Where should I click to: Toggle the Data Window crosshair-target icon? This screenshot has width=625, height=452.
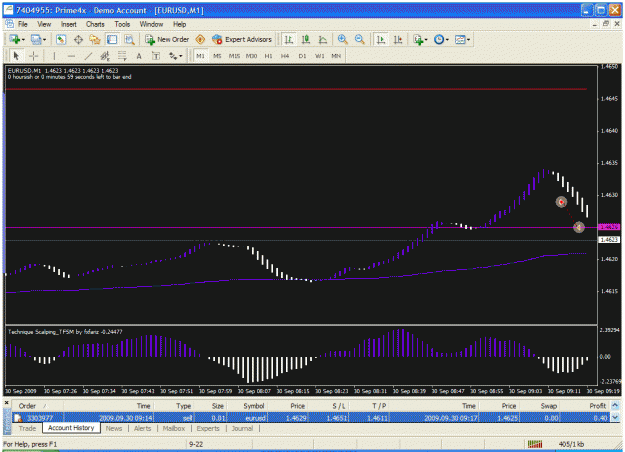(78, 39)
